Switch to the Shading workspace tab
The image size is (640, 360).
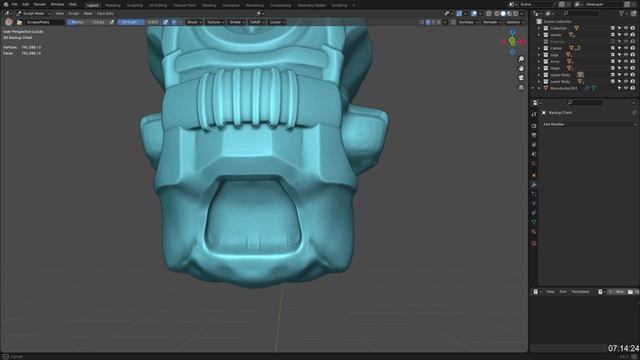209,5
